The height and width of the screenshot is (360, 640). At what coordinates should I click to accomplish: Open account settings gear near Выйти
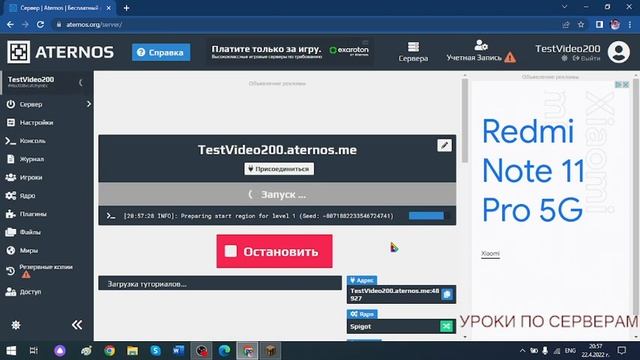pyautogui.click(x=564, y=58)
